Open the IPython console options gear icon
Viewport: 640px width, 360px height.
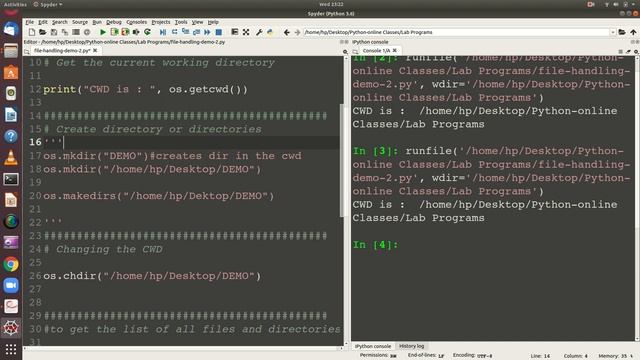point(636,51)
